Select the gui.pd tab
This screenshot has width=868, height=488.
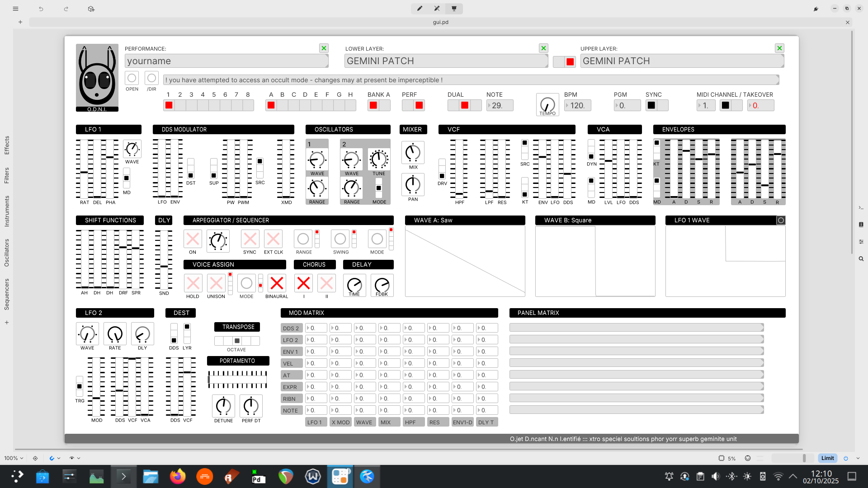point(440,22)
